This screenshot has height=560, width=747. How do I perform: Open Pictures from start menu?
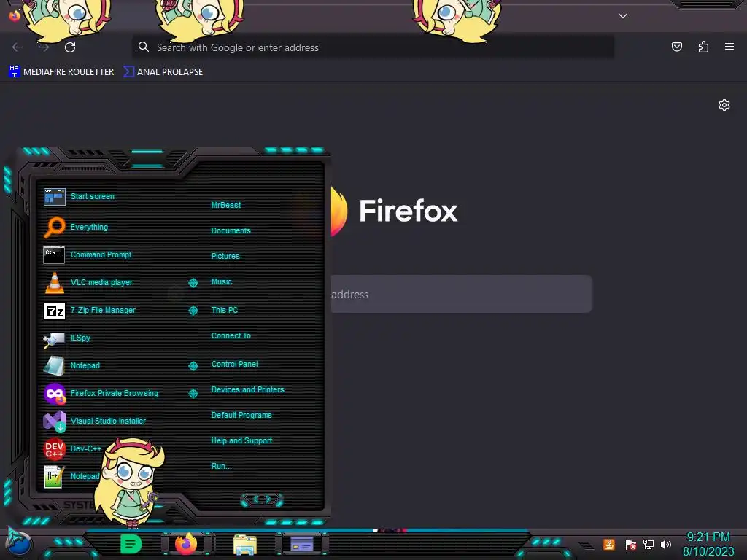point(225,256)
